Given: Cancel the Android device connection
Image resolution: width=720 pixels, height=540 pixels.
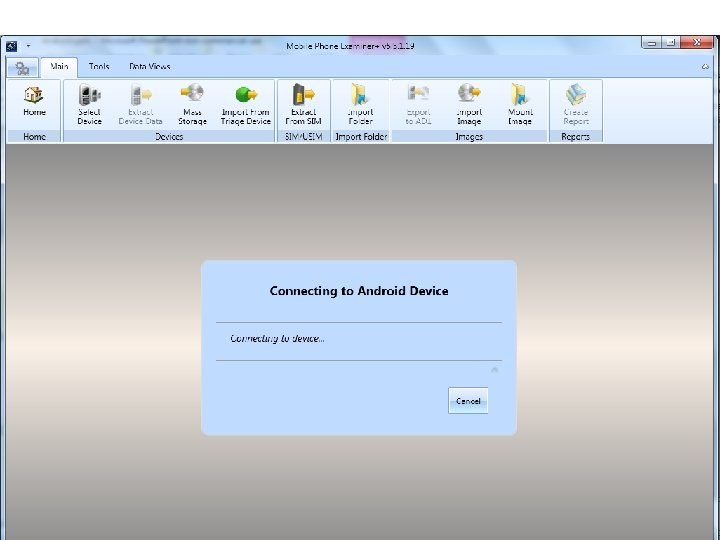Looking at the screenshot, I should [x=468, y=401].
